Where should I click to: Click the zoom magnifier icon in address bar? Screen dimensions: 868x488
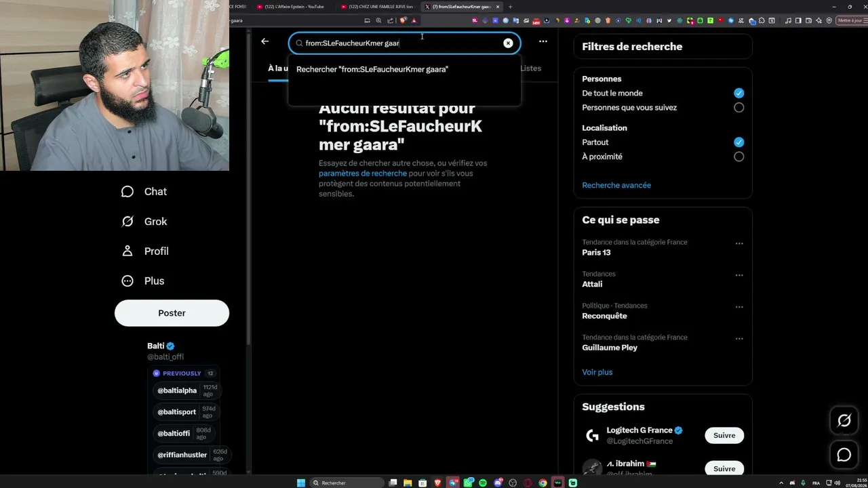pos(378,20)
